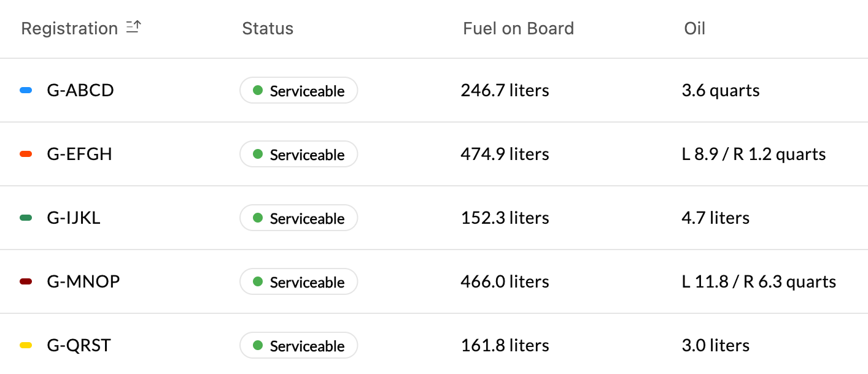This screenshot has height=374, width=868.
Task: Open the Serviceable status badge for G-IJKL
Action: [x=298, y=218]
